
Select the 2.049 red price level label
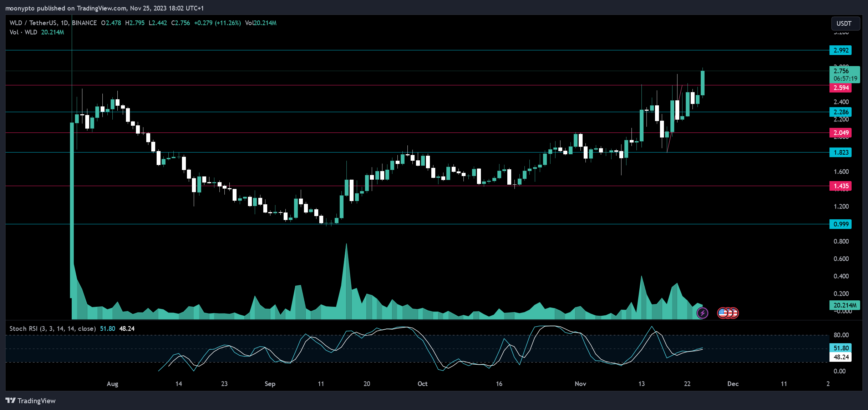[x=841, y=133]
